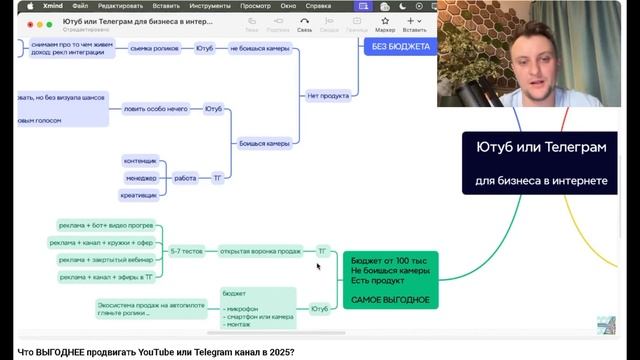Select the бюджет микрофон смартфон монтаж node
The image size is (640, 360).
click(258, 308)
